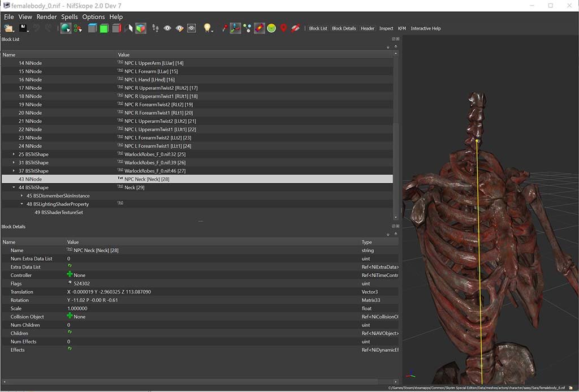The width and height of the screenshot is (579, 392).
Task: Click the KFM toolbar button
Action: 402,28
